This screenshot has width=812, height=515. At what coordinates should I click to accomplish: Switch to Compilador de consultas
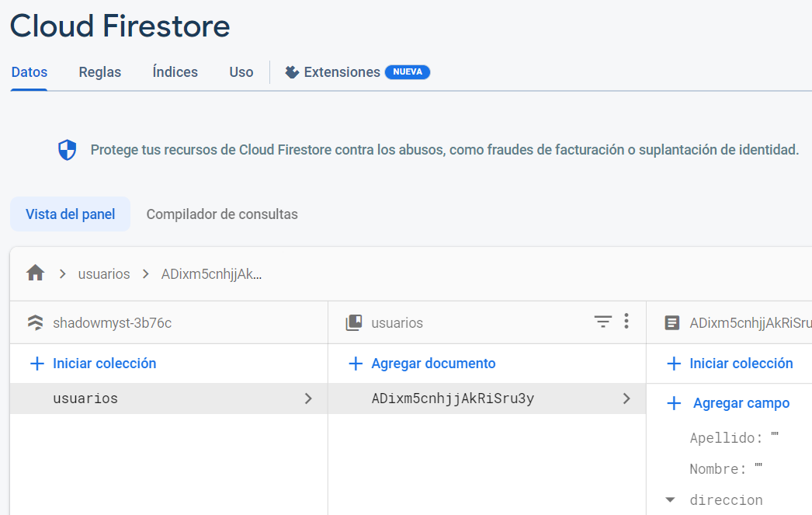coord(222,214)
